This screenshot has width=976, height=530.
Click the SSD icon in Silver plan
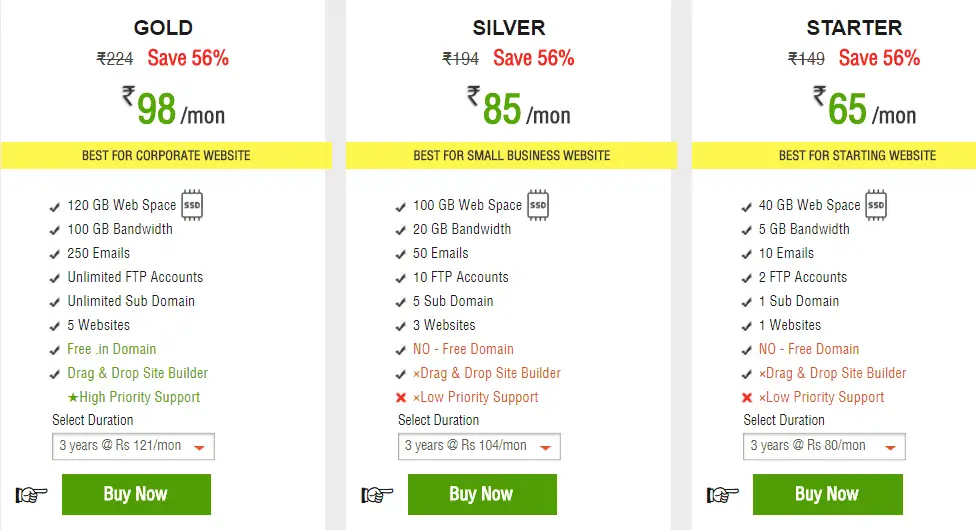(x=538, y=204)
